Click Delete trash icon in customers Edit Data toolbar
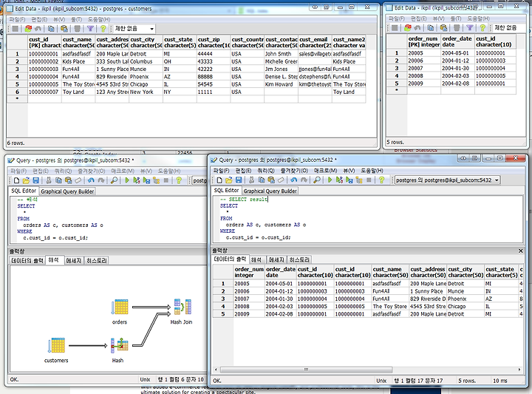Image resolution: width=532 pixels, height=394 pixels. [78, 29]
